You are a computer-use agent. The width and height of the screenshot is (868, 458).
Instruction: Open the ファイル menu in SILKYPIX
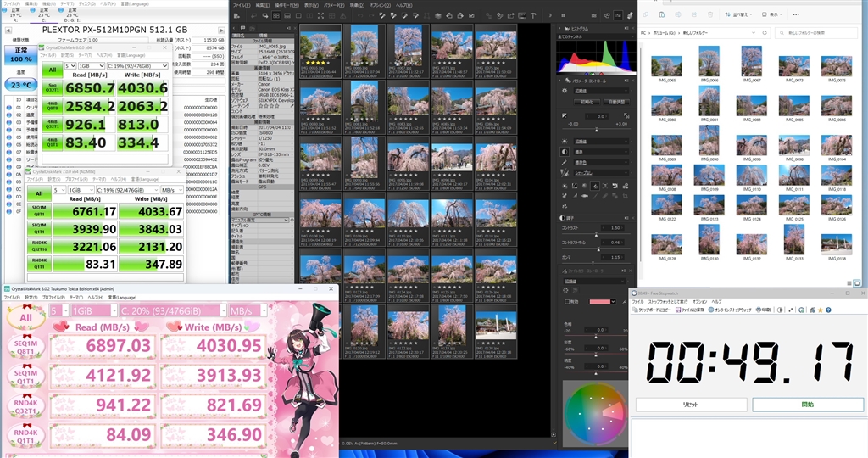[242, 4]
